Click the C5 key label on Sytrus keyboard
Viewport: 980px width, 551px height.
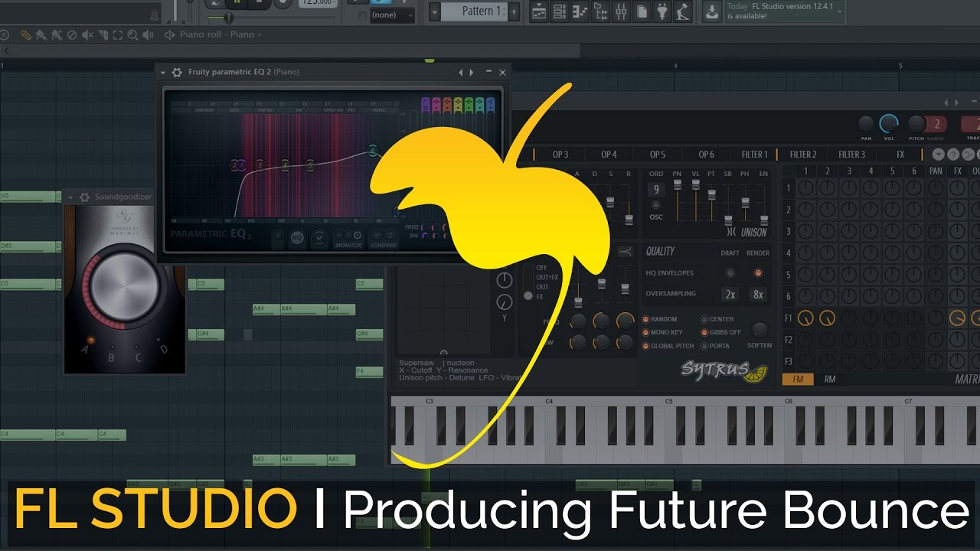click(x=669, y=401)
